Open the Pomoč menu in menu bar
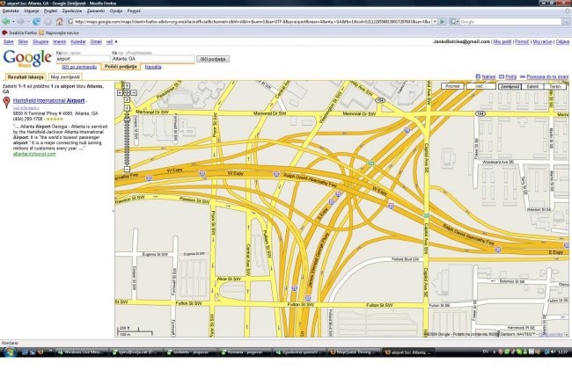The width and height of the screenshot is (572, 392). [x=134, y=11]
